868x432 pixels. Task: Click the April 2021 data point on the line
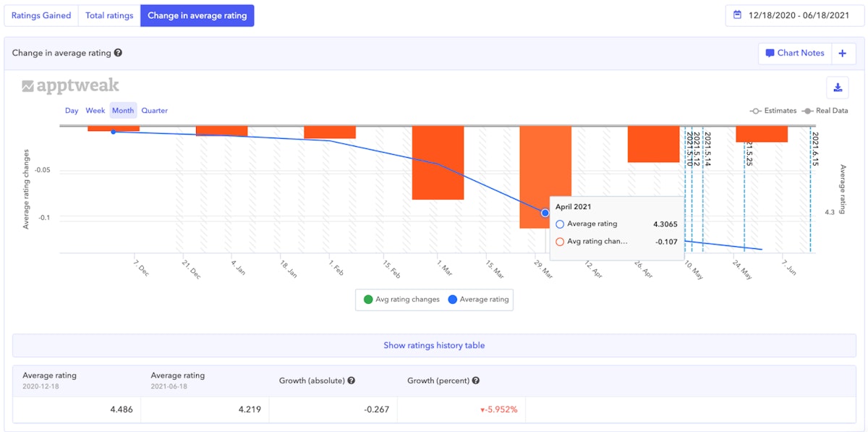pos(545,213)
